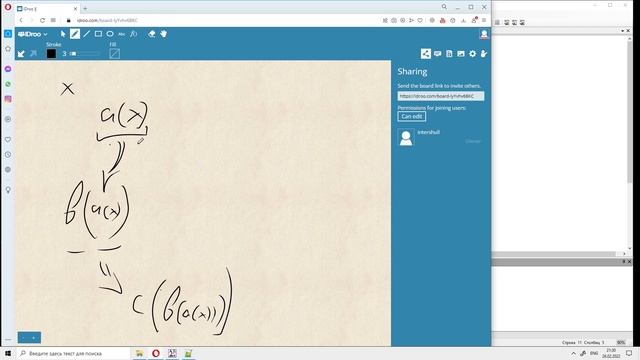Select the Formula tool
Screen dimensions: 640x360
point(133,34)
